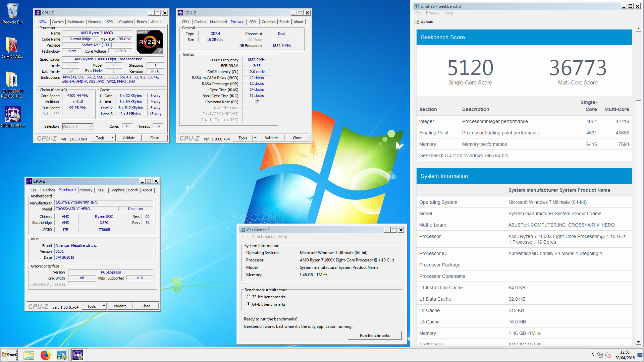The height and width of the screenshot is (362, 644).
Task: Click the muted volume tray icon
Action: (x=608, y=355)
